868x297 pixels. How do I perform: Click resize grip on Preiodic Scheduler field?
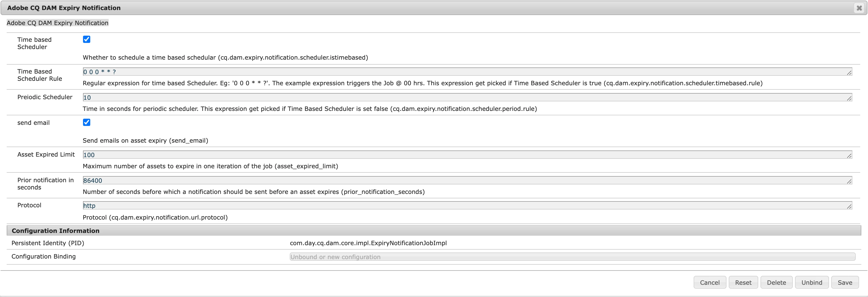[x=849, y=98]
